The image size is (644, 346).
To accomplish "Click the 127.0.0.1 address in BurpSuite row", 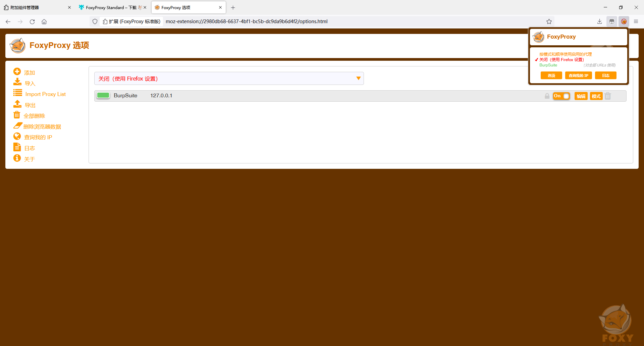I will click(x=161, y=96).
